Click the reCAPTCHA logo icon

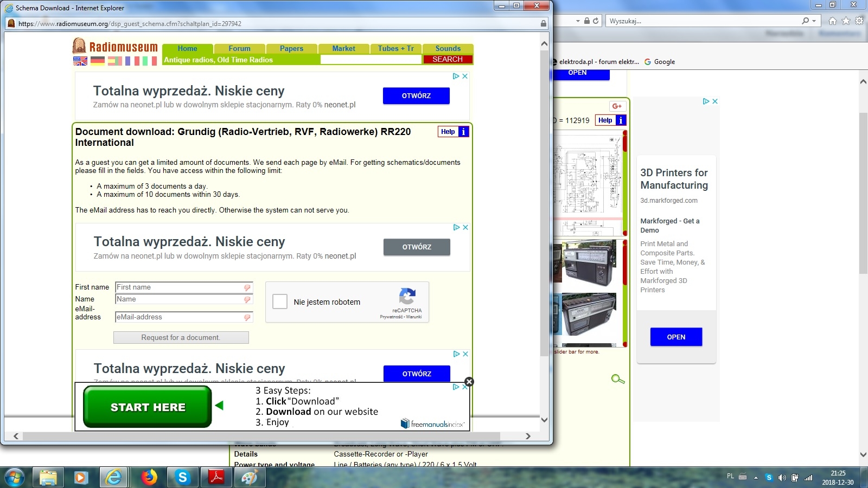[x=407, y=297]
